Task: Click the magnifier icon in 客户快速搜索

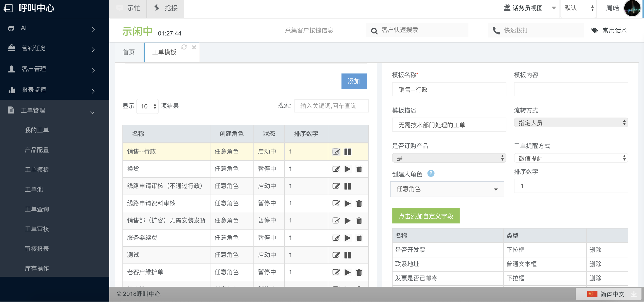Action: click(374, 31)
